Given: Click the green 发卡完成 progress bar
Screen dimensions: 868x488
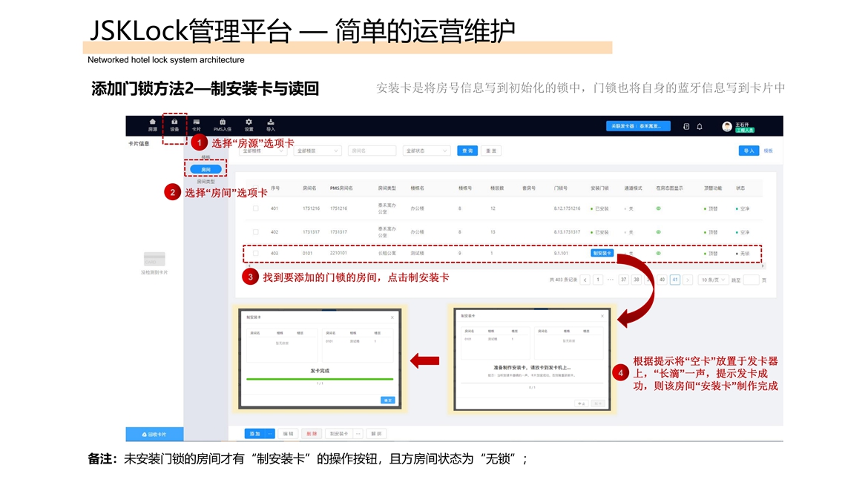Looking at the screenshot, I should pyautogui.click(x=320, y=378).
